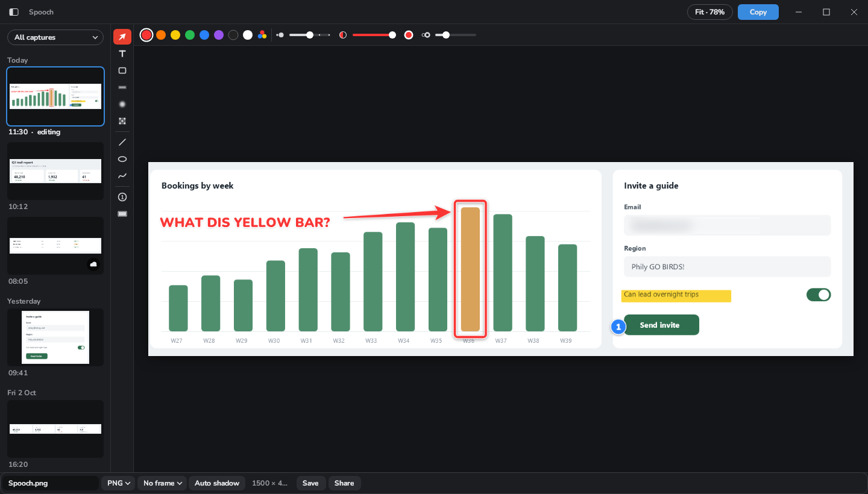Pick the red color swatch
This screenshot has width=868, height=494.
[146, 35]
